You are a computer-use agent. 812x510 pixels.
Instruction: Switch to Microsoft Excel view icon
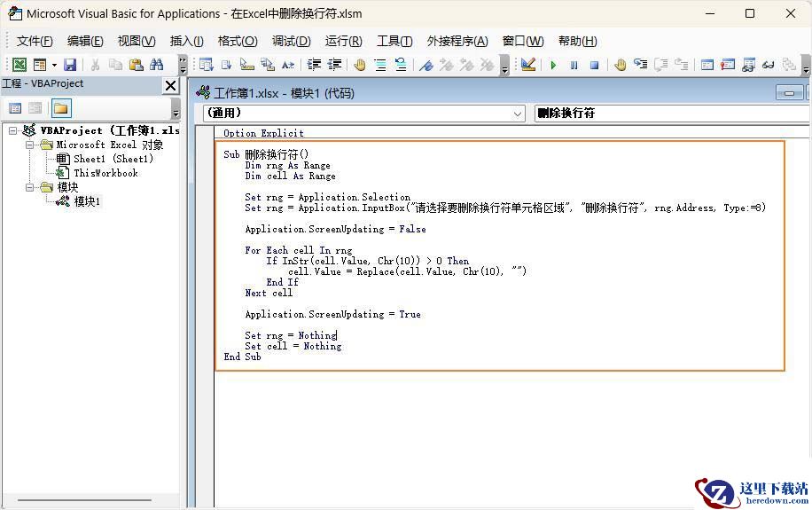20,64
